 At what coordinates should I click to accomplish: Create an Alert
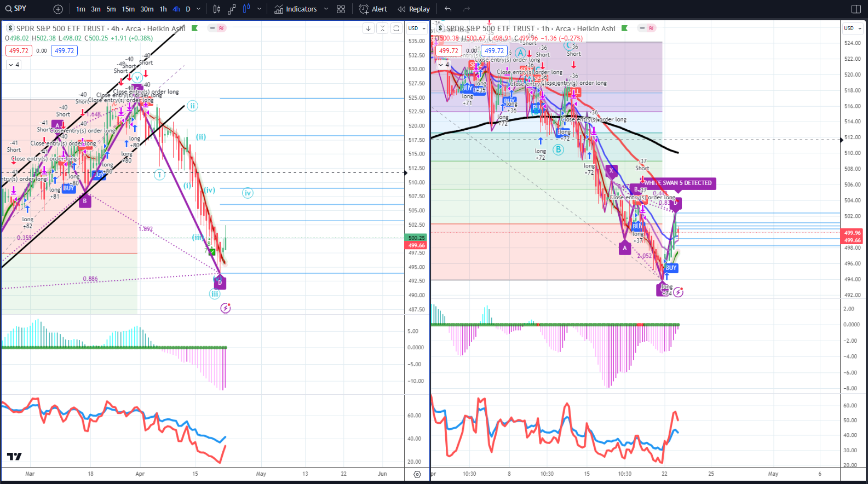373,9
